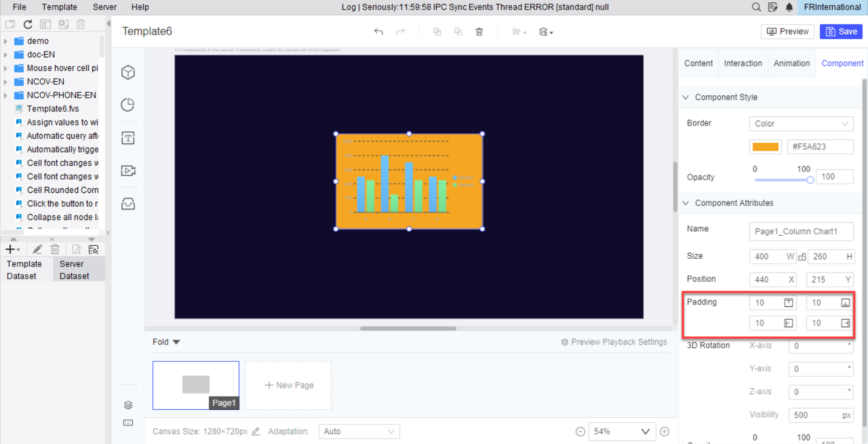
Task: Open the notifications bell icon
Action: pyautogui.click(x=789, y=7)
